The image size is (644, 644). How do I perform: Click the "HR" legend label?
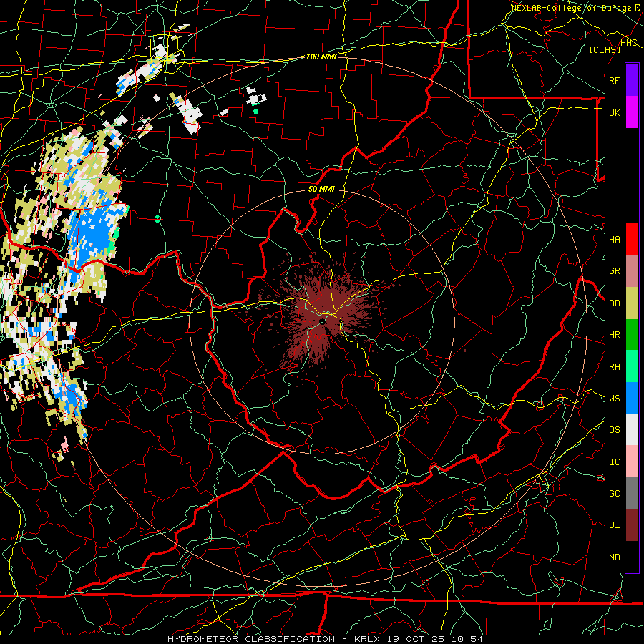(614, 335)
